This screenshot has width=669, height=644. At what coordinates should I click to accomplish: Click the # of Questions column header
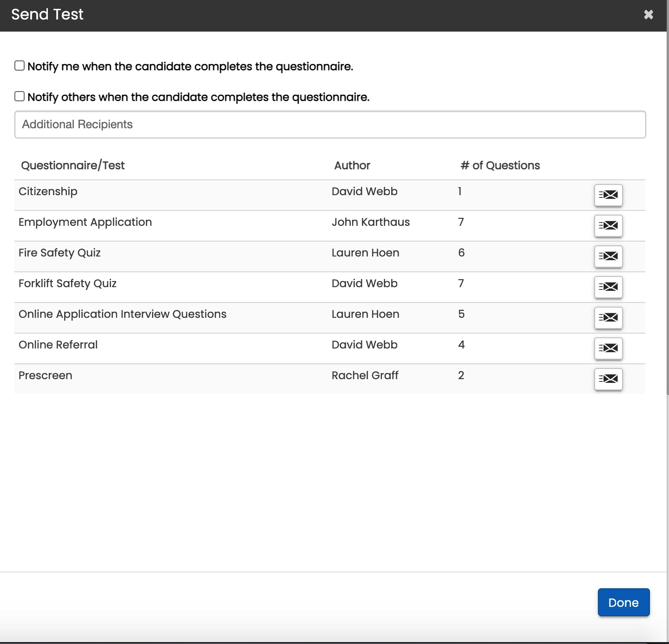pyautogui.click(x=500, y=165)
